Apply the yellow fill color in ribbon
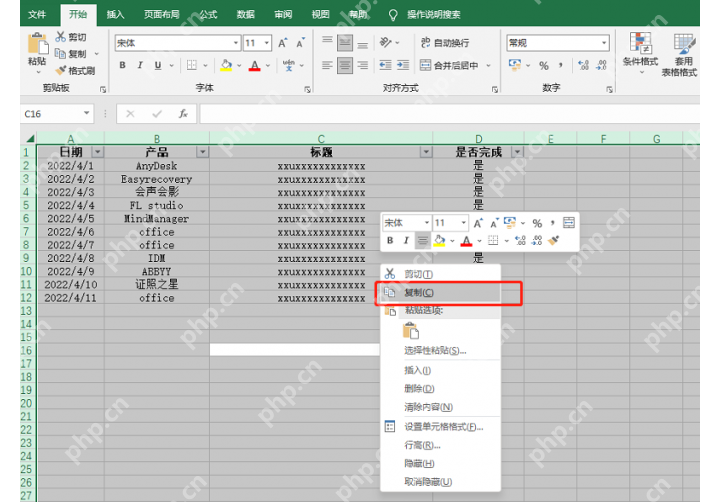The width and height of the screenshot is (720, 502). pos(226,65)
